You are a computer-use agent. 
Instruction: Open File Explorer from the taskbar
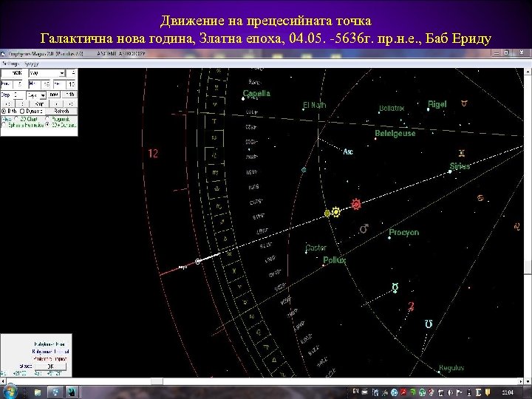[x=38, y=392]
